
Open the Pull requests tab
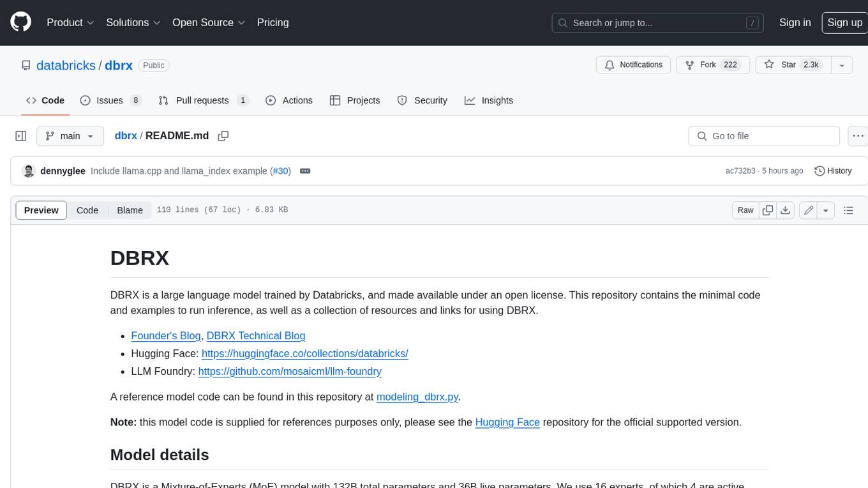203,100
